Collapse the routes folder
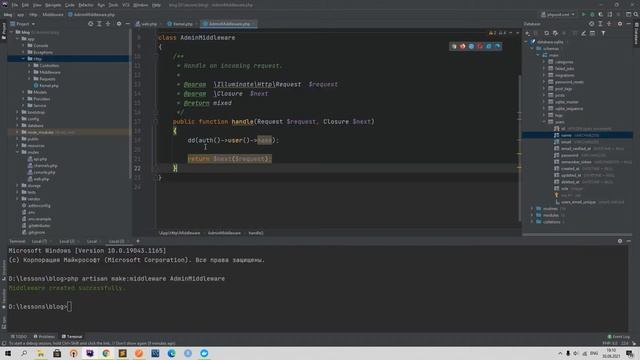 click(x=18, y=152)
